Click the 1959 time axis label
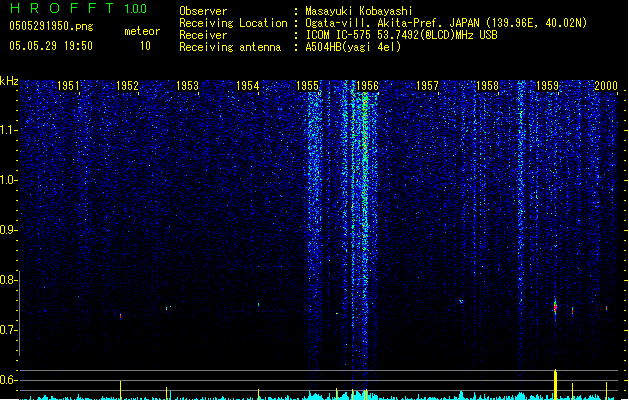The width and height of the screenshot is (629, 400). click(547, 85)
